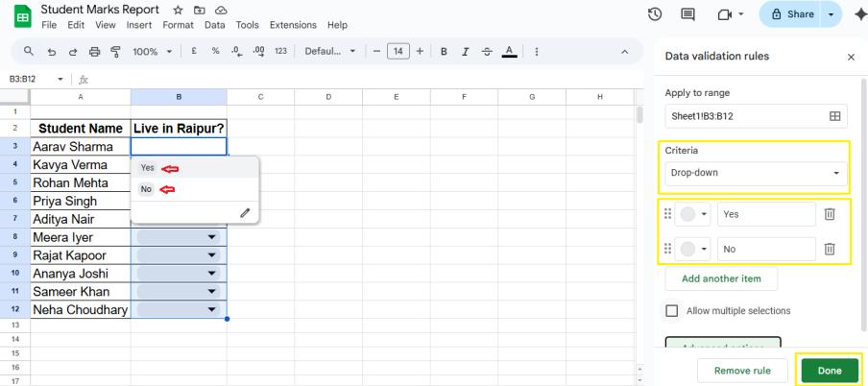Screen dimensions: 868x386
Task: Click Remove rule button
Action: tap(742, 371)
